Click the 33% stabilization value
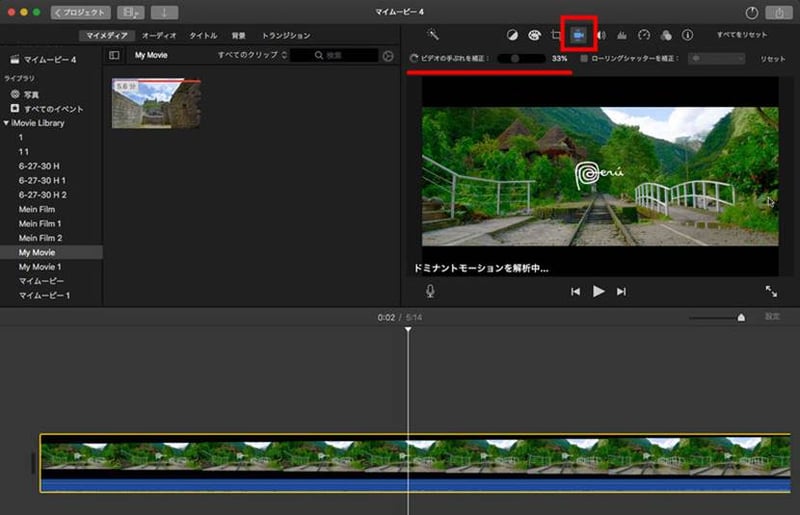 559,59
